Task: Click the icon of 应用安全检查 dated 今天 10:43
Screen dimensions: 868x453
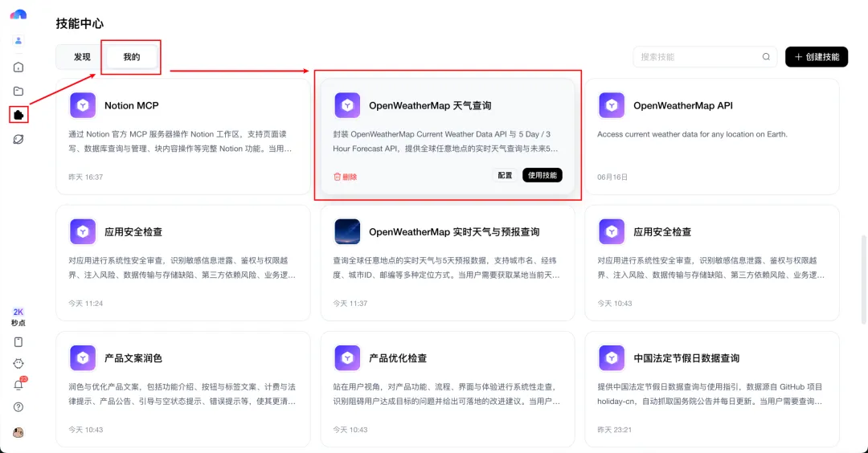Action: coord(612,232)
